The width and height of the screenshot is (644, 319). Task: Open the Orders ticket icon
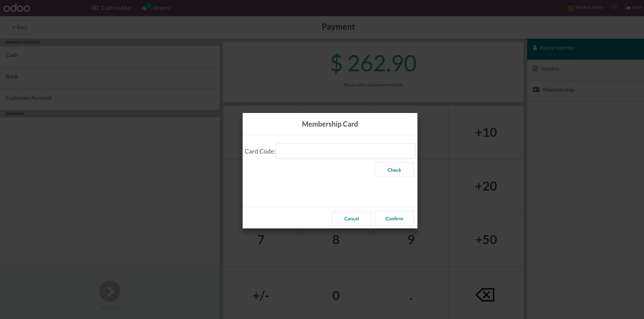145,8
